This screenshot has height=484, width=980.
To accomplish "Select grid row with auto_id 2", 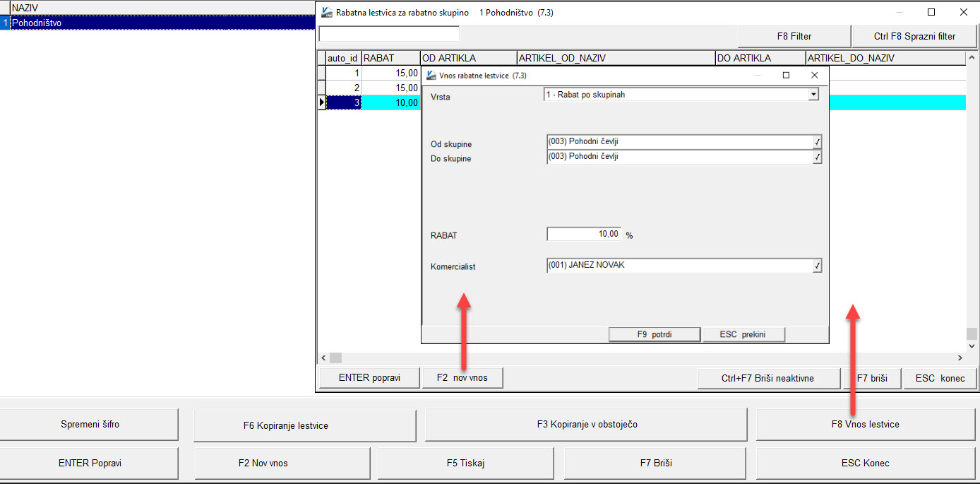I will pyautogui.click(x=343, y=88).
